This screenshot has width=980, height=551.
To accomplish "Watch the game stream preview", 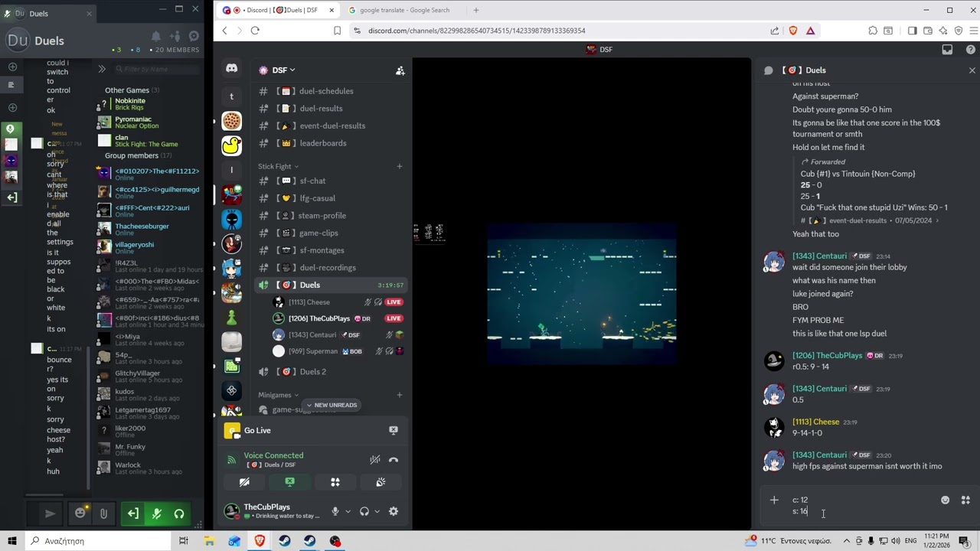I will click(x=582, y=294).
